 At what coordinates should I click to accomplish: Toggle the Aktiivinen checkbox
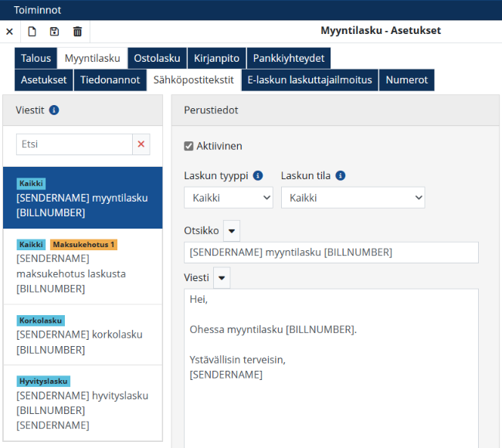point(188,146)
